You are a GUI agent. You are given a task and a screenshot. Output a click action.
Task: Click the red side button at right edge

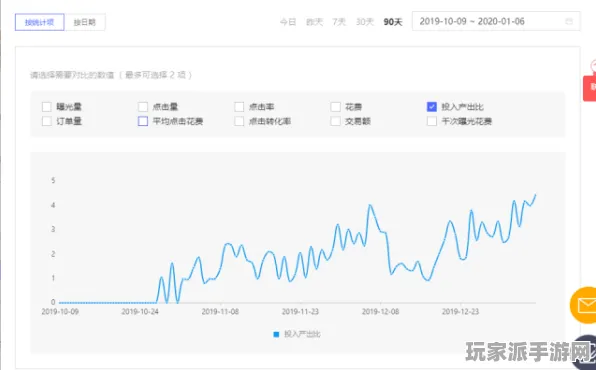pos(590,88)
